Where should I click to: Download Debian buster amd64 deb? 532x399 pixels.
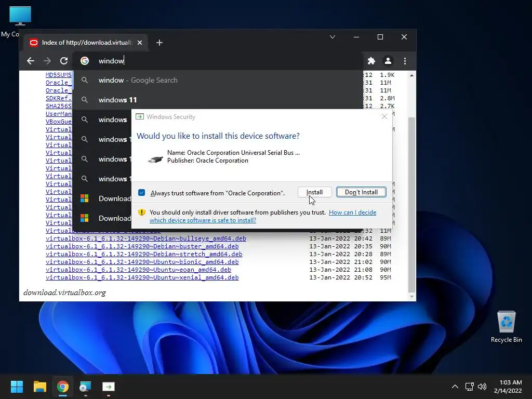point(142,246)
